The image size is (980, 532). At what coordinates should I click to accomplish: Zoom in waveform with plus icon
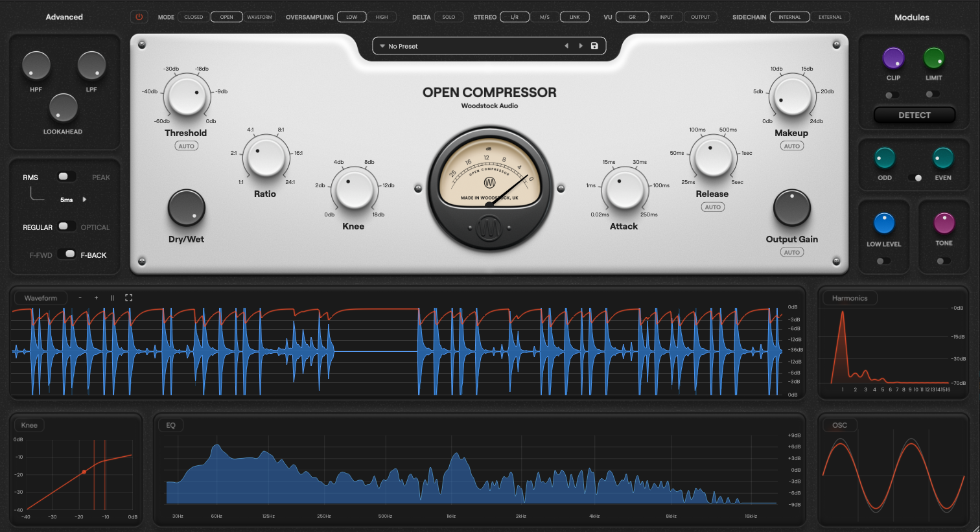tap(96, 298)
